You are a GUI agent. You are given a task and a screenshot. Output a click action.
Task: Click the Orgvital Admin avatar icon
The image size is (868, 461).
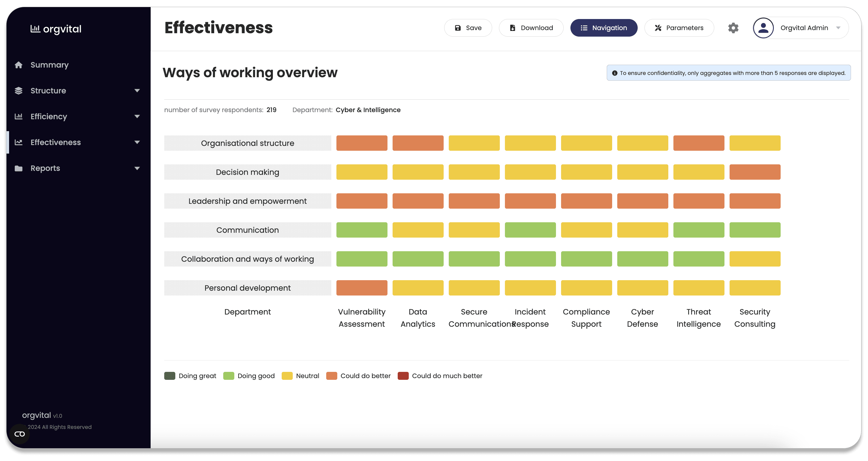763,28
